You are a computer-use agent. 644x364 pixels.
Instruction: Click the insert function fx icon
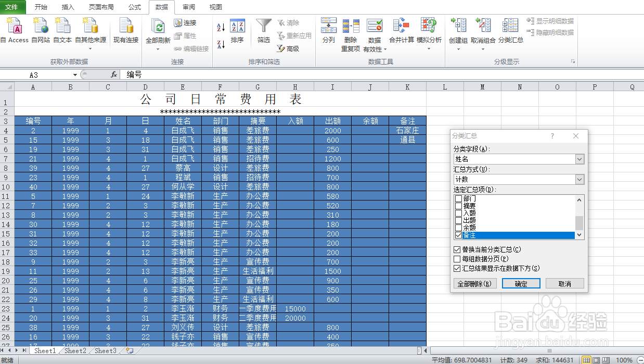pos(114,74)
